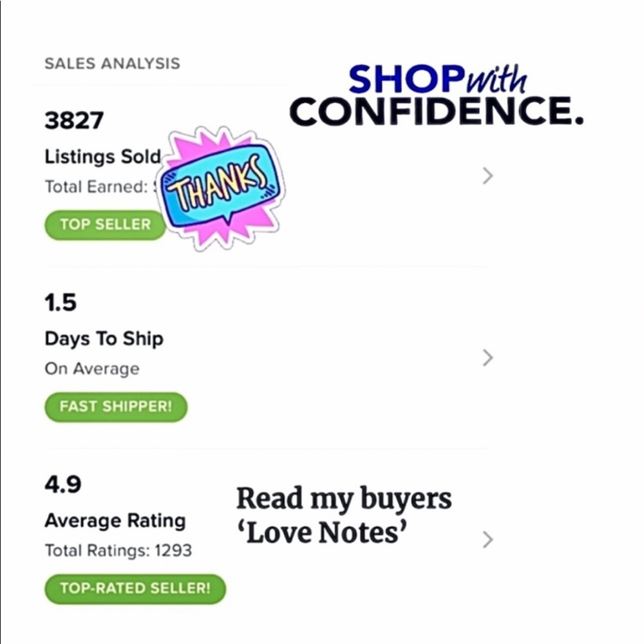Viewport: 644px width, 644px height.
Task: Select the 4.9 rating number
Action: 63,484
